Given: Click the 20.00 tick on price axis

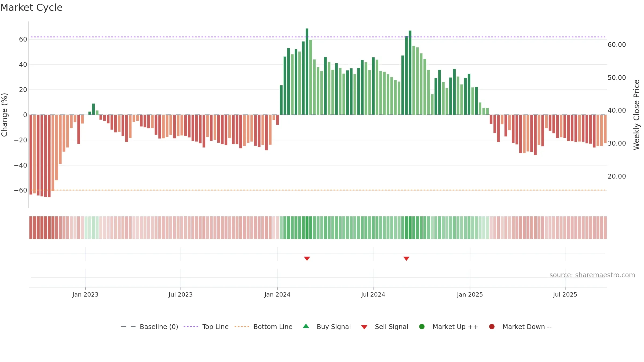Looking at the screenshot, I should (x=617, y=176).
